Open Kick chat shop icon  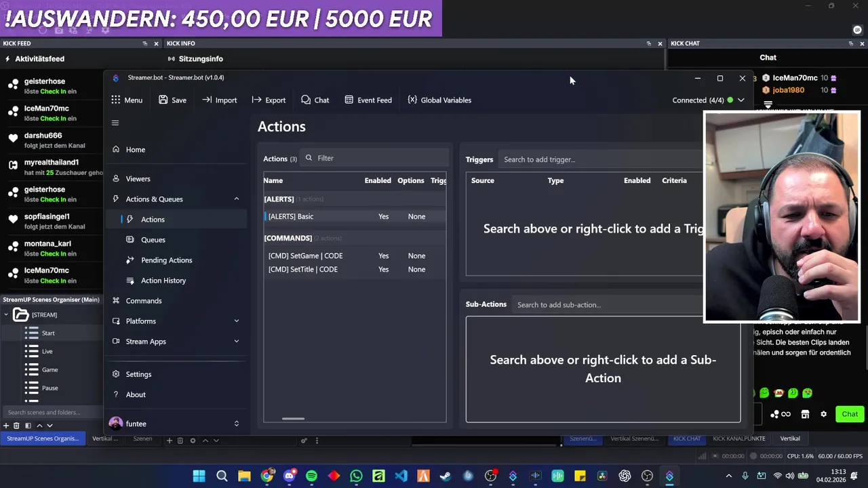click(x=805, y=414)
